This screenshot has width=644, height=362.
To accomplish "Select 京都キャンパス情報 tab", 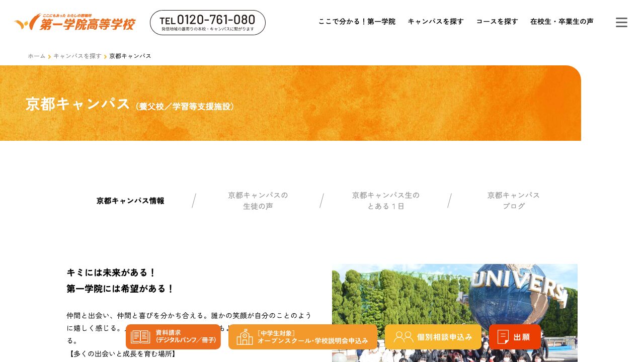I will pos(130,201).
